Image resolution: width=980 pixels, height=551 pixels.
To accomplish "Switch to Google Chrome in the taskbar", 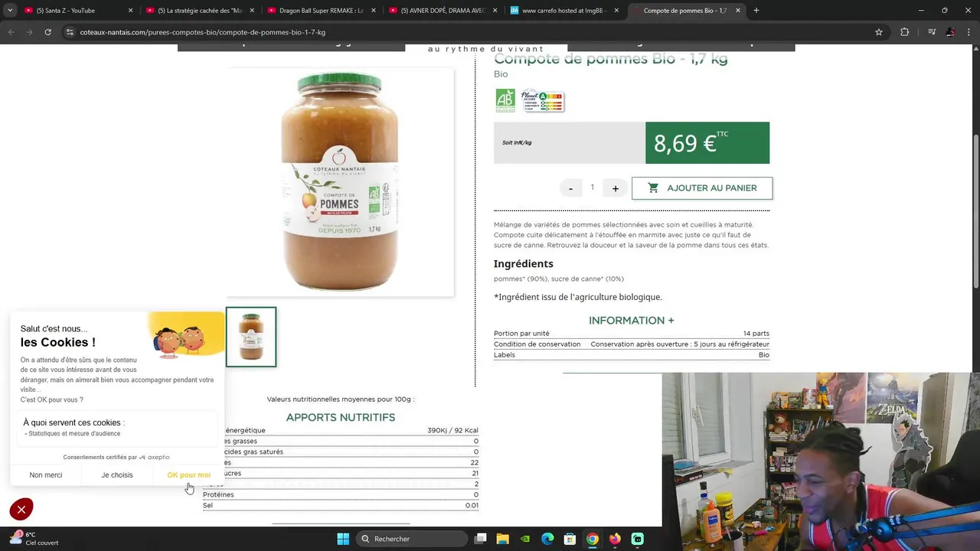I will [x=592, y=539].
